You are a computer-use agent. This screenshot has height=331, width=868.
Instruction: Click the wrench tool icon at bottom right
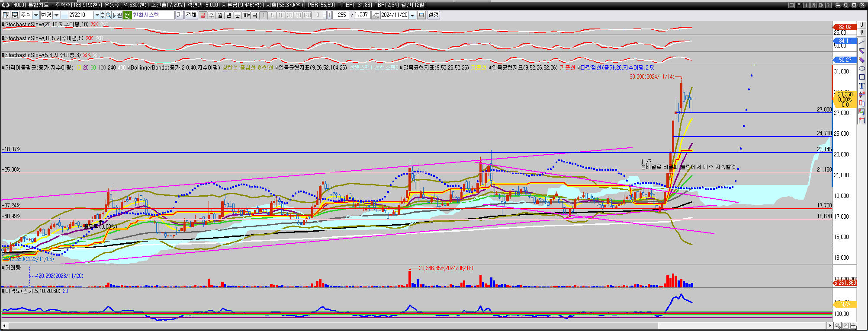tap(838, 326)
